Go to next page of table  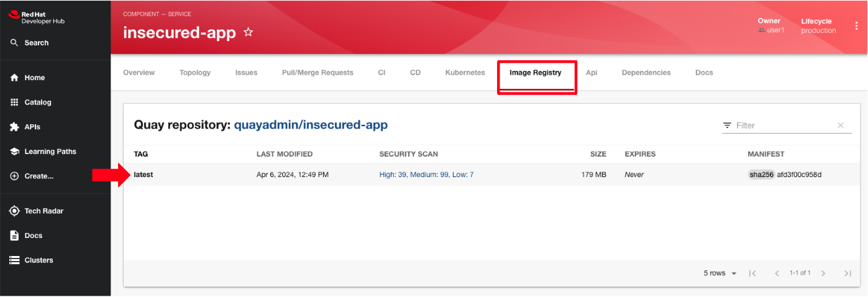[x=823, y=273]
